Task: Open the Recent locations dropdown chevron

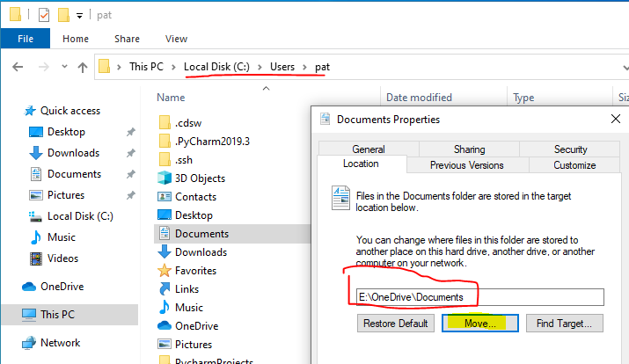Action: pyautogui.click(x=63, y=67)
